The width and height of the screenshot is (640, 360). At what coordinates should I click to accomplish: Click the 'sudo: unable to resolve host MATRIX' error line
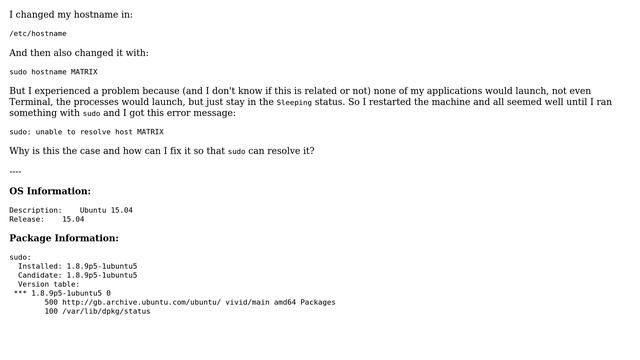pyautogui.click(x=87, y=132)
